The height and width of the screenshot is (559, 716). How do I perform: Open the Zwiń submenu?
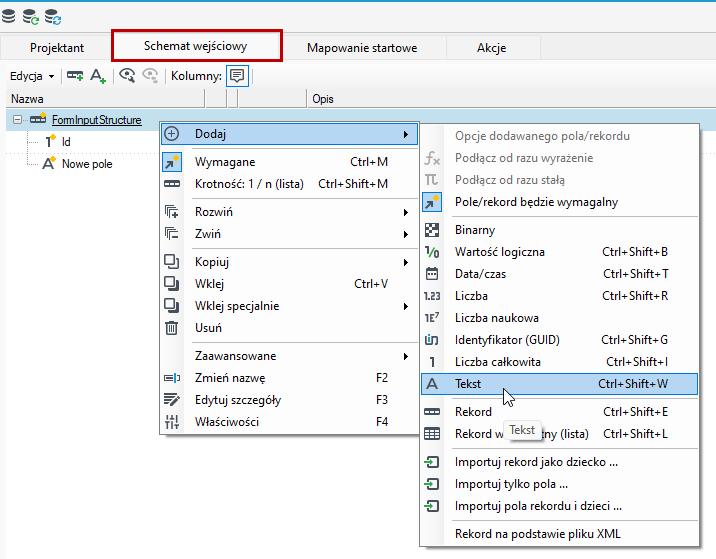[290, 234]
